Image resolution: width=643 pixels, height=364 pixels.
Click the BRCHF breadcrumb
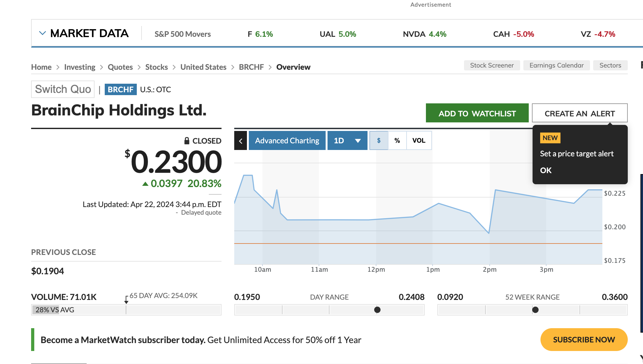251,67
